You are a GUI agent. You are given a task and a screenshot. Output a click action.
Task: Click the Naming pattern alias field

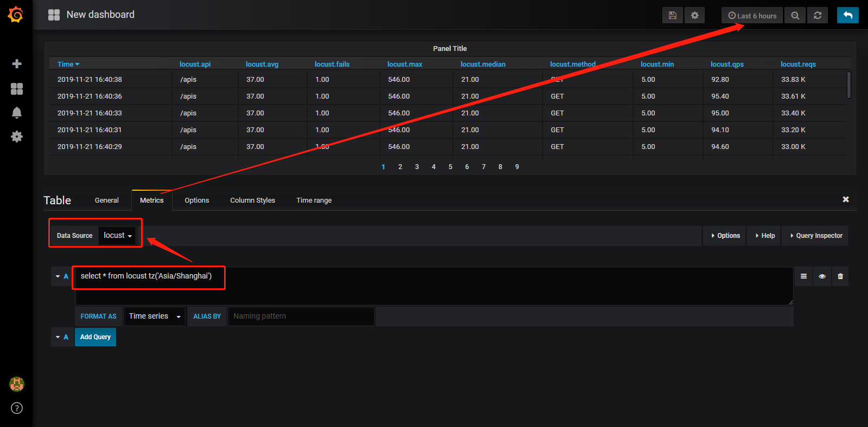301,316
